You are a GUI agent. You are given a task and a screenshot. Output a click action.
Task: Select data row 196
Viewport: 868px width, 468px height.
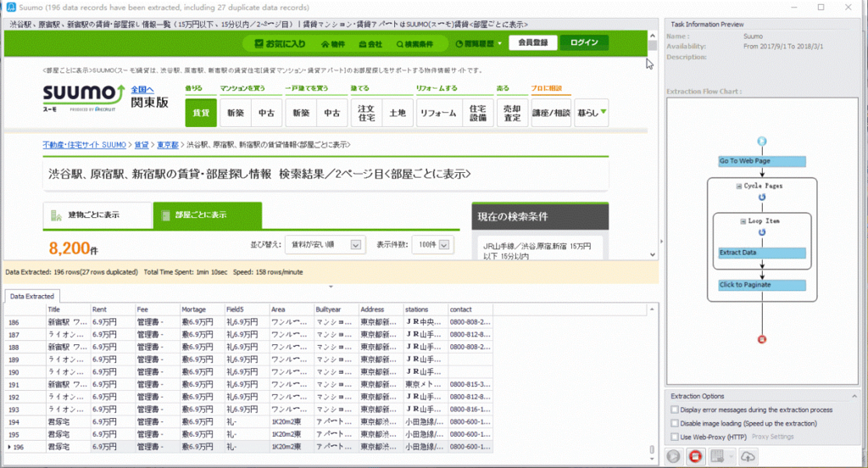pyautogui.click(x=249, y=447)
